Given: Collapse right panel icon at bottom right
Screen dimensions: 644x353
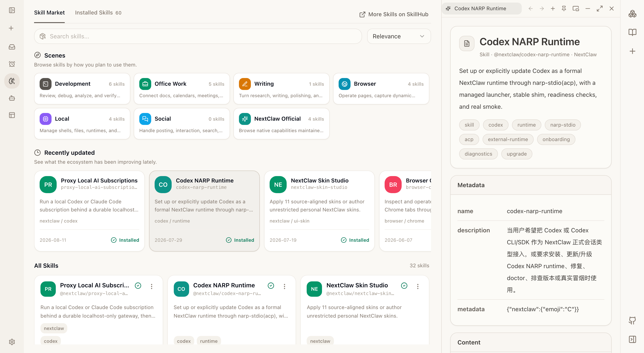Looking at the screenshot, I should pyautogui.click(x=632, y=339).
